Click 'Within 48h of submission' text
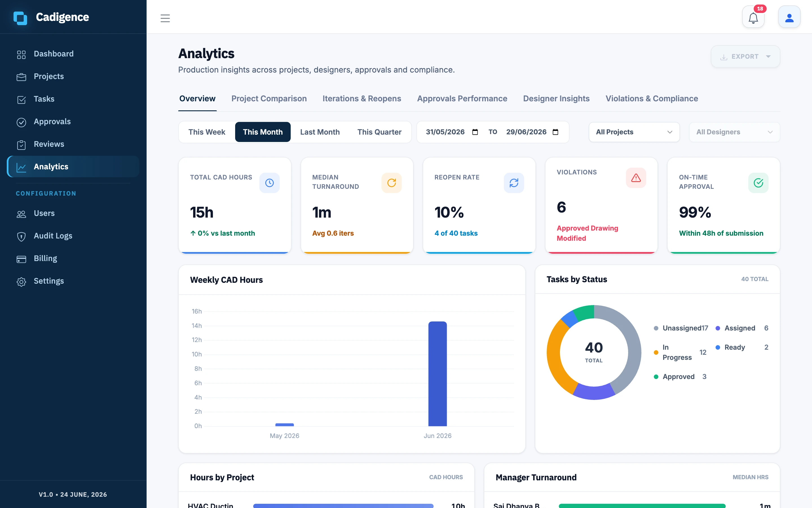The width and height of the screenshot is (812, 508). click(x=721, y=233)
